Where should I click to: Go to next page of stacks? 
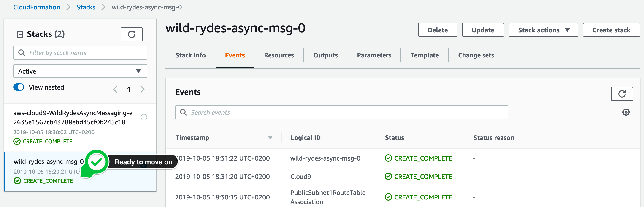point(142,89)
